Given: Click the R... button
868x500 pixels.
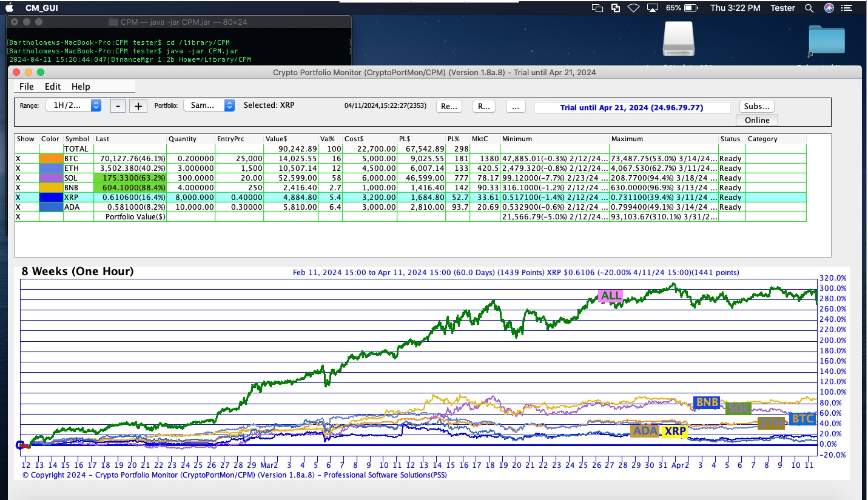Looking at the screenshot, I should tap(483, 106).
